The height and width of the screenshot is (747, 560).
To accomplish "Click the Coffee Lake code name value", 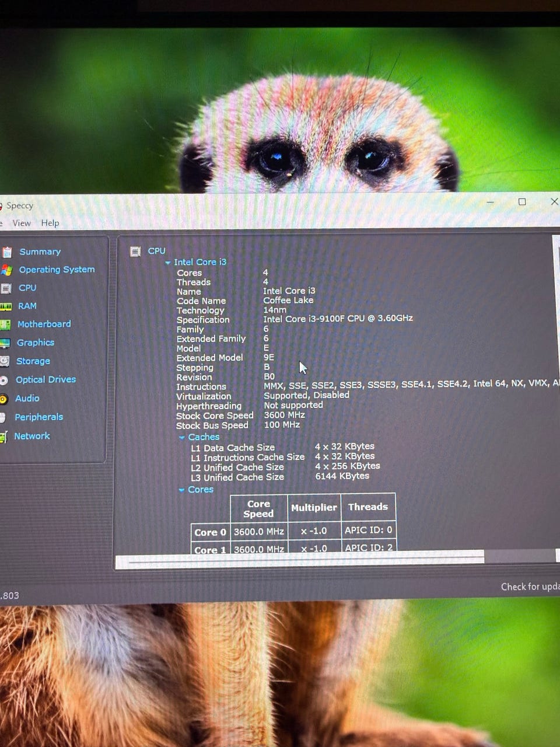I will click(288, 300).
